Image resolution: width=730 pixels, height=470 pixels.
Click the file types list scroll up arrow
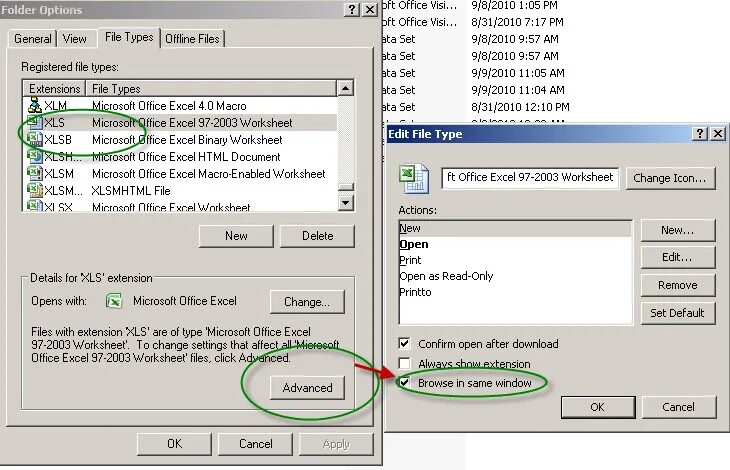pos(345,88)
